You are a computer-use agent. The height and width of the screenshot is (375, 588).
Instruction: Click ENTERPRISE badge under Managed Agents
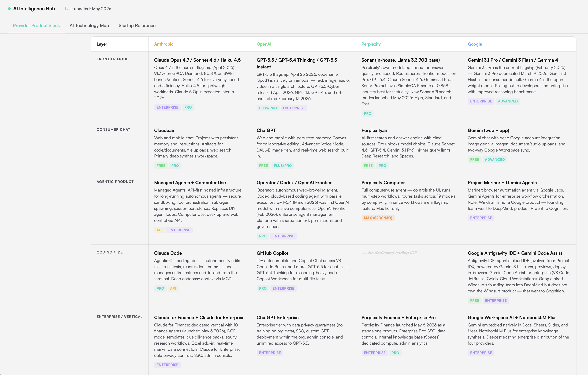(x=179, y=230)
